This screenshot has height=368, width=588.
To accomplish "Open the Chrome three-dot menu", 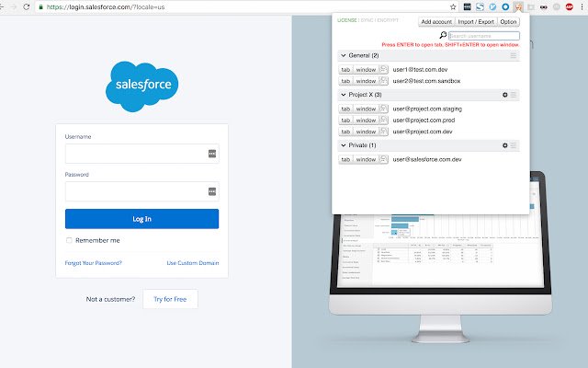I will tap(582, 6).
